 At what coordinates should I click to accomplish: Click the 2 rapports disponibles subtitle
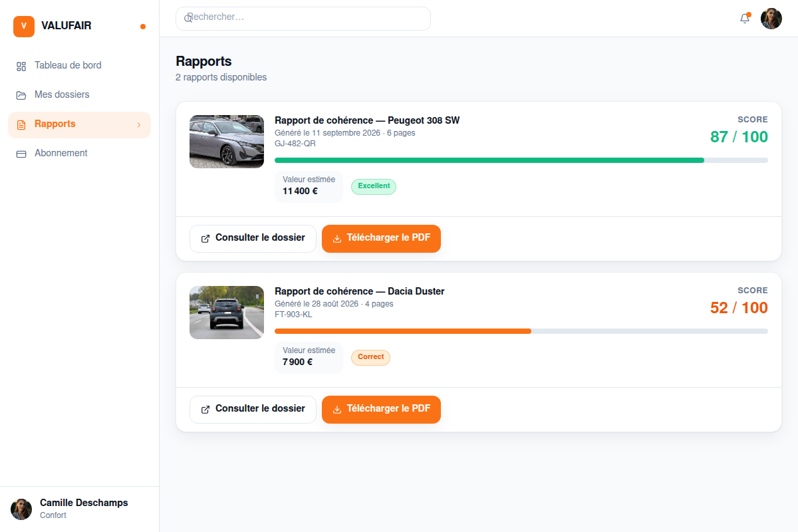221,78
